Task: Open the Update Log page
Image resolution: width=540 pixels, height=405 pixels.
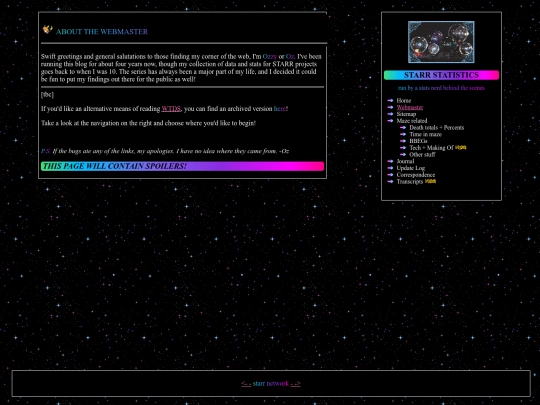Action: [411, 168]
